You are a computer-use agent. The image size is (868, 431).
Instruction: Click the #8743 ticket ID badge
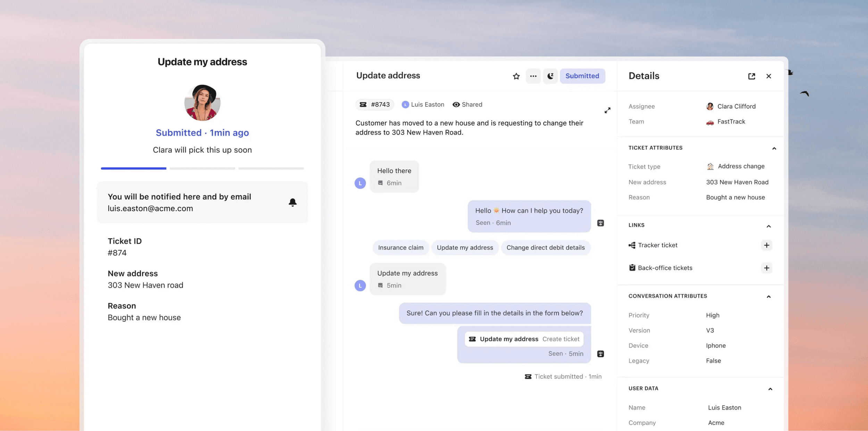coord(375,105)
